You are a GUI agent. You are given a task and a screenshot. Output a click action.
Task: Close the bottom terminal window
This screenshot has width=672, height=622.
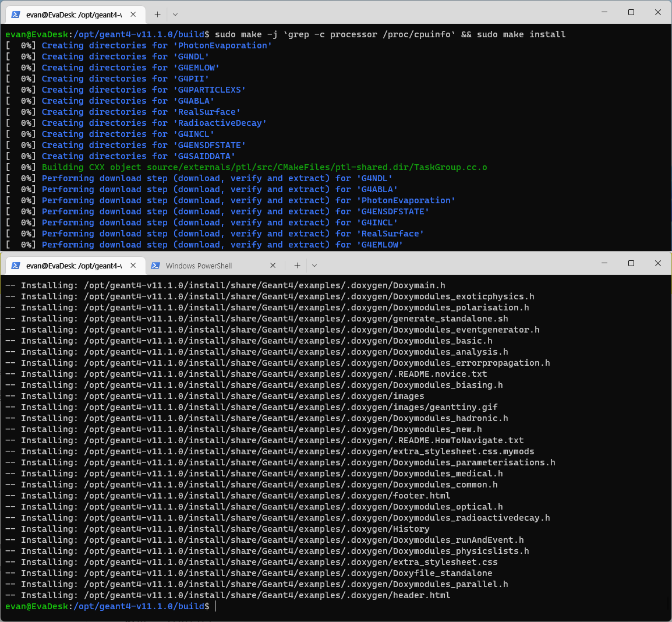(x=658, y=263)
